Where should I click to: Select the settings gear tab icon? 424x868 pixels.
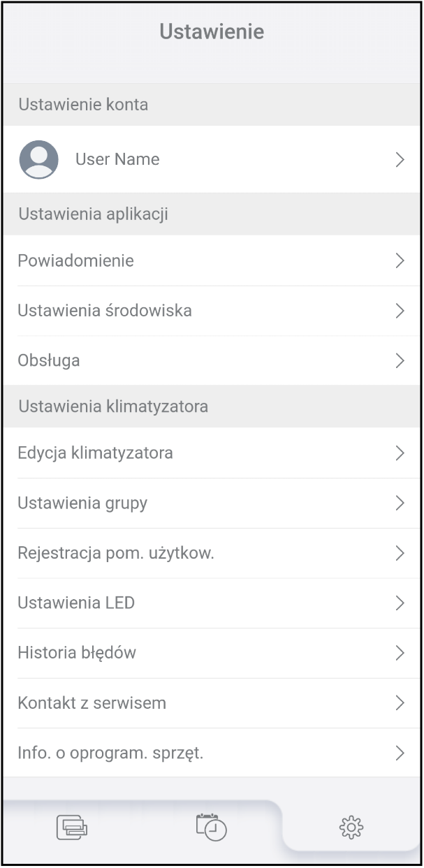(351, 827)
